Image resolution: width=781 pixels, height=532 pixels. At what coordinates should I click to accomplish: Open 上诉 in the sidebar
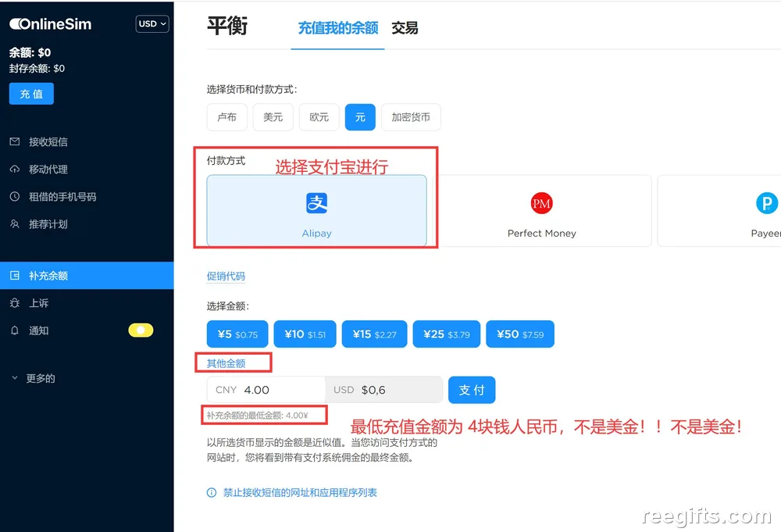[x=38, y=303]
